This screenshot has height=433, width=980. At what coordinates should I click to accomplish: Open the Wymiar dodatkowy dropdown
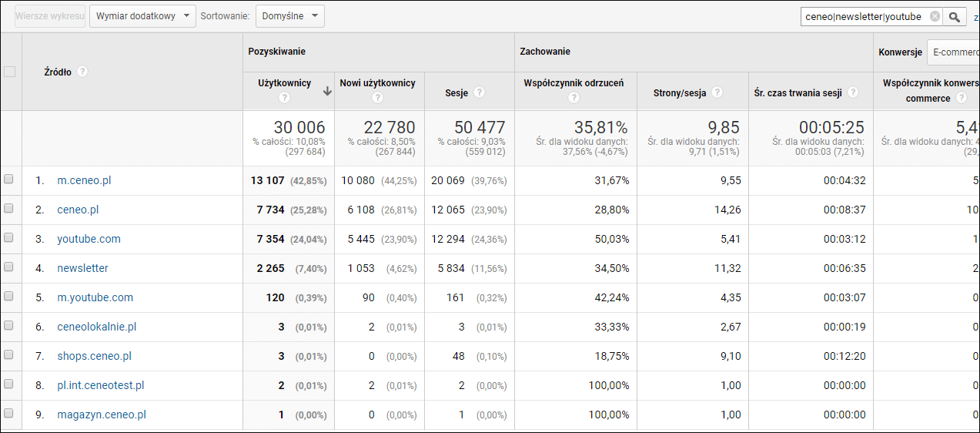tap(143, 16)
